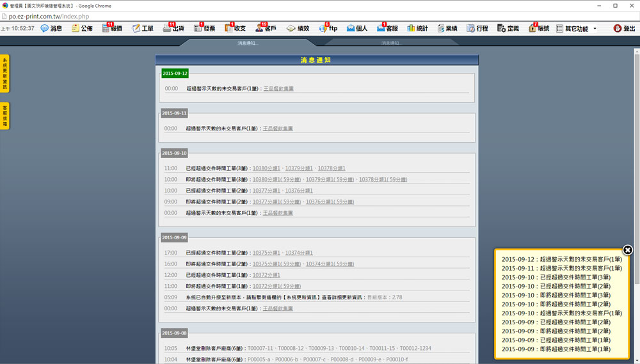Open the 行程 schedule calendar
This screenshot has height=364, width=640.
click(477, 29)
